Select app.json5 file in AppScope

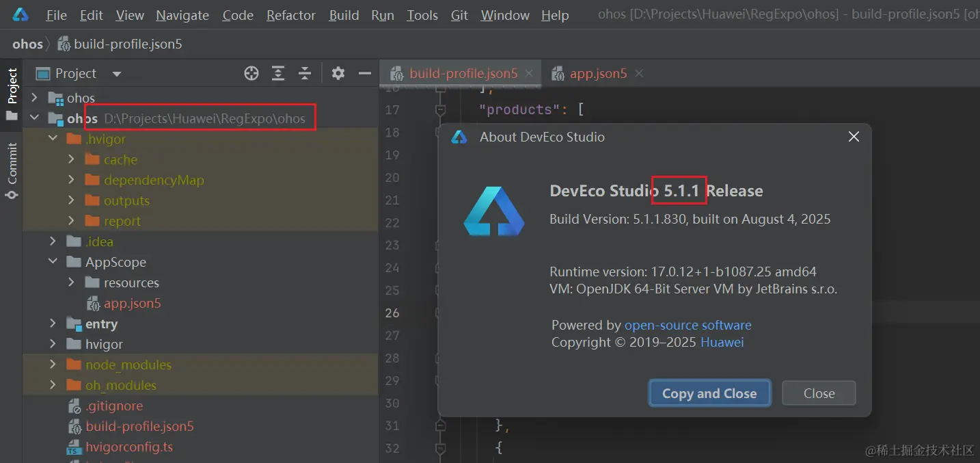pos(132,303)
